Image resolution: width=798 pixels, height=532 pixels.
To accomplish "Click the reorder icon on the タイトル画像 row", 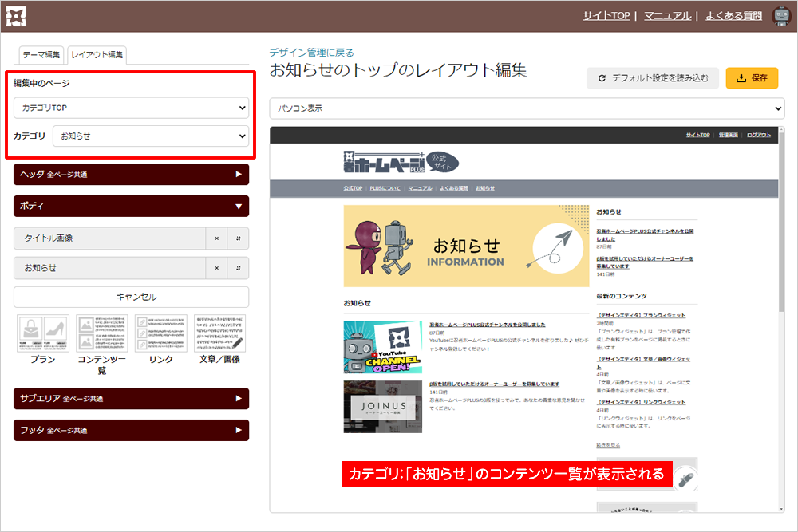I will 238,238.
